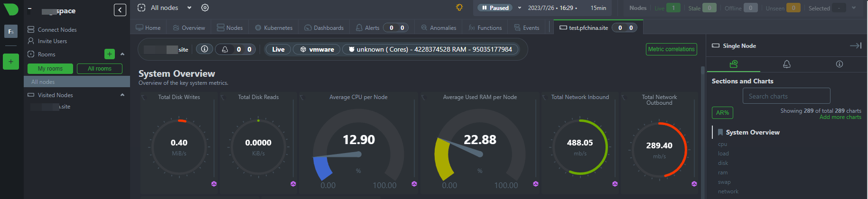The image size is (868, 199).
Task: Toggle the Paused playback state
Action: pyautogui.click(x=495, y=8)
